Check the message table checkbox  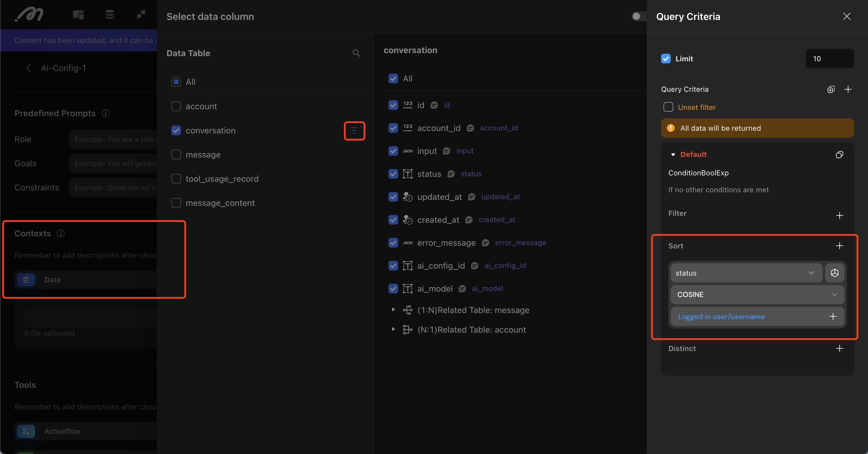click(x=176, y=155)
